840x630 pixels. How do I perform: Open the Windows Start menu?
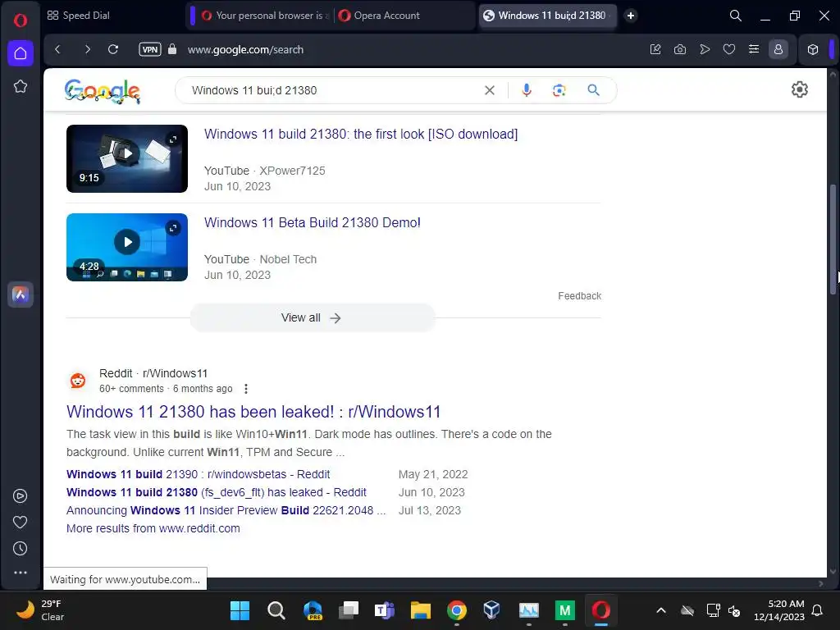(x=240, y=610)
